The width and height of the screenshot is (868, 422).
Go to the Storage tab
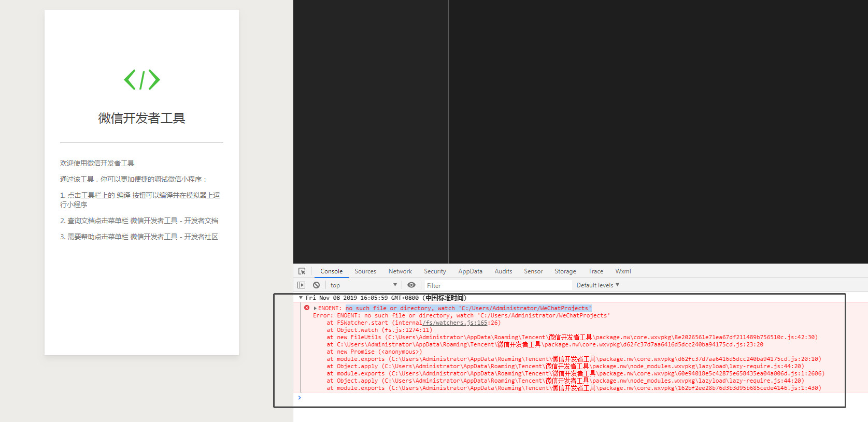pyautogui.click(x=565, y=271)
